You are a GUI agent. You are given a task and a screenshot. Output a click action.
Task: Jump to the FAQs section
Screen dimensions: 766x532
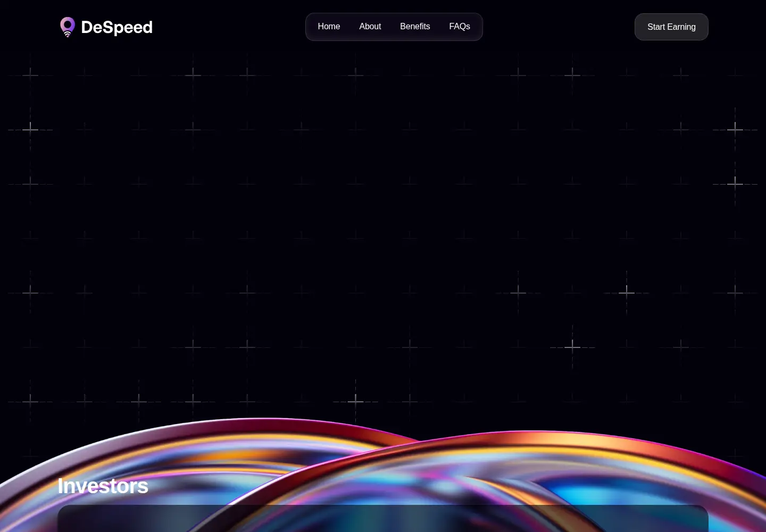[x=460, y=27]
